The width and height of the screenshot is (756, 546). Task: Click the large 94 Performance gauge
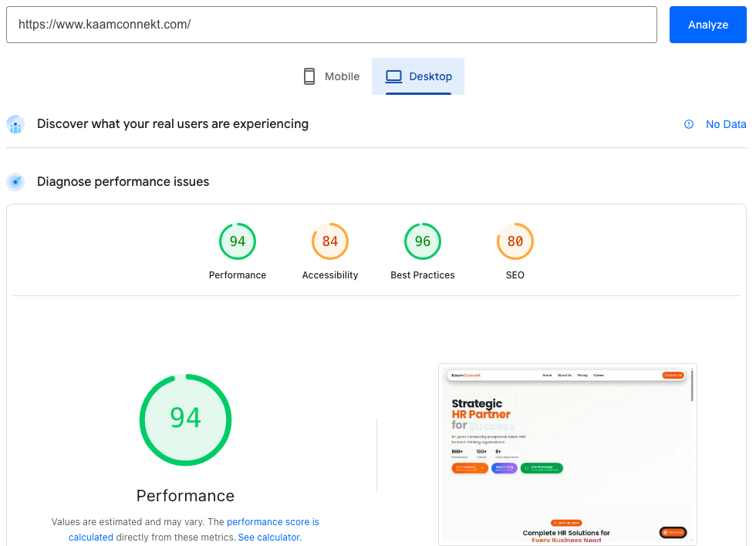186,420
